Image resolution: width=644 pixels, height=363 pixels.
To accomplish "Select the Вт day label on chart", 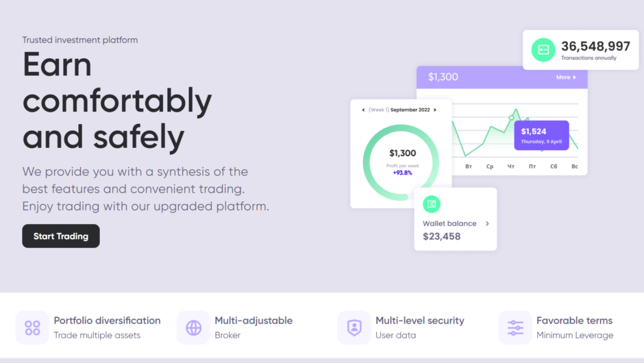I will [x=469, y=166].
